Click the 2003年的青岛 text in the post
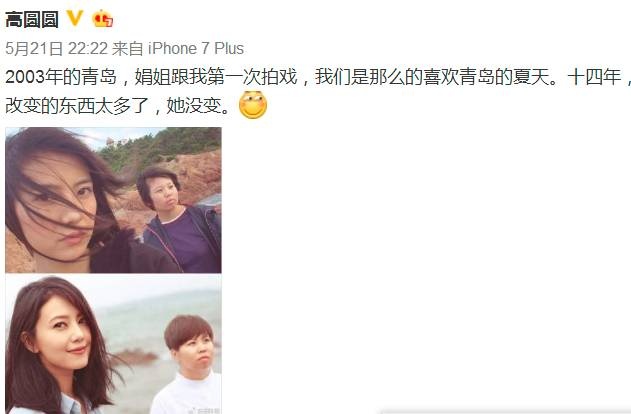Image resolution: width=631 pixels, height=414 pixels. (x=61, y=77)
